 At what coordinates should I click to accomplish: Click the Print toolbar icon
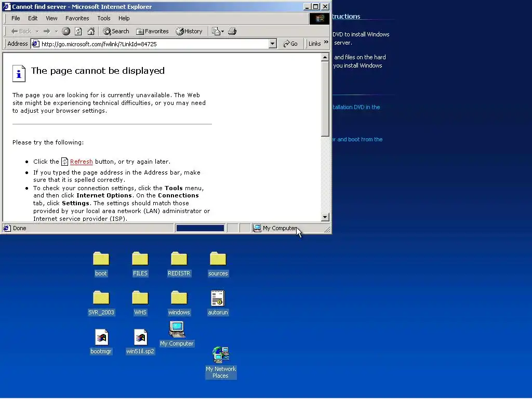pyautogui.click(x=232, y=31)
